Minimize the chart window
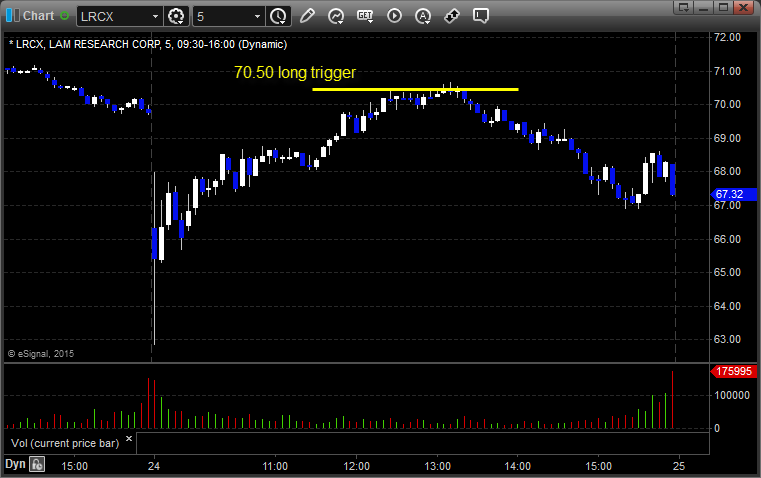The width and height of the screenshot is (761, 478). [704, 7]
